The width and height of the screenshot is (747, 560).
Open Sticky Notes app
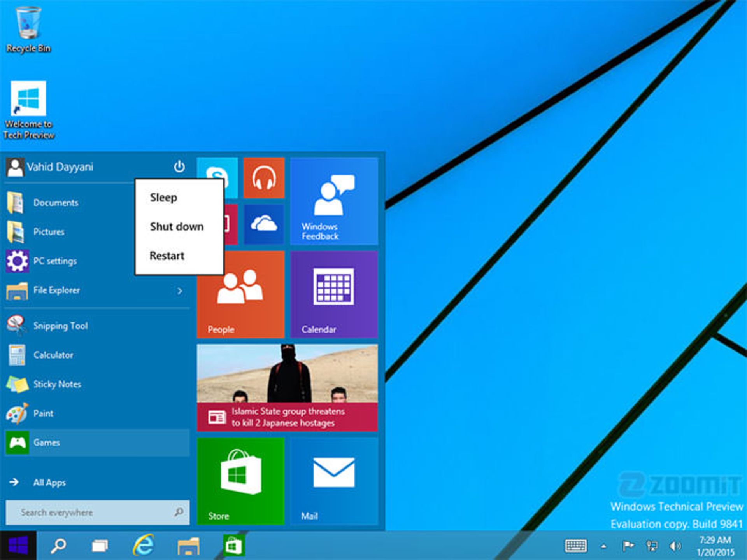[x=97, y=384]
